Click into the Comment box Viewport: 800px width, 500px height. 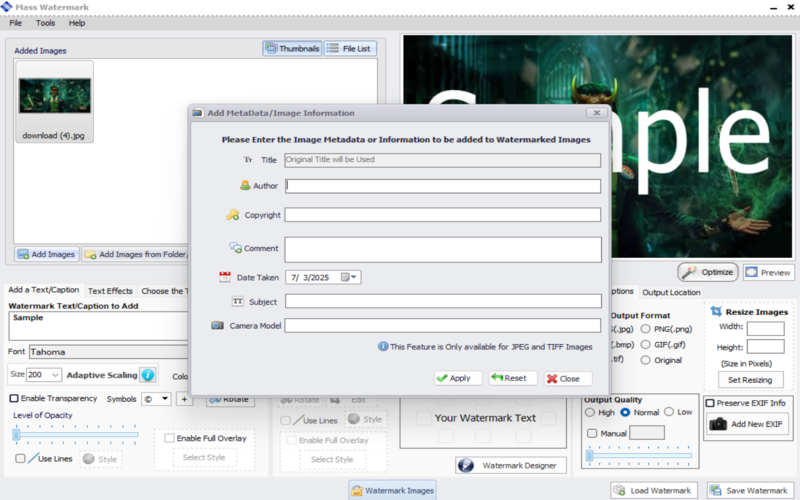tap(443, 249)
